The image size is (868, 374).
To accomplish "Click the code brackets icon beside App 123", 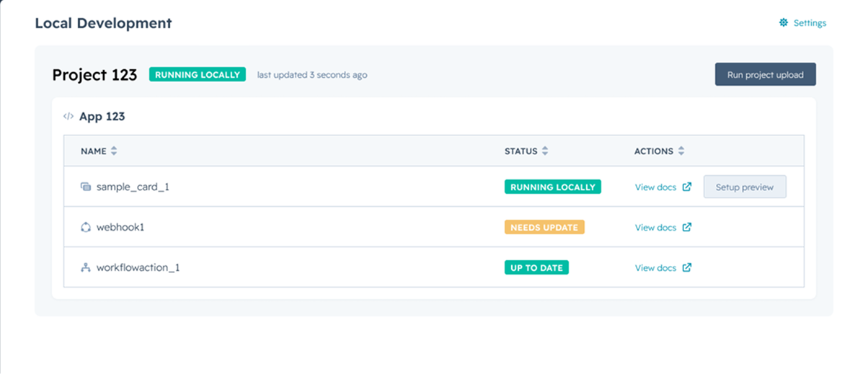I will click(68, 116).
